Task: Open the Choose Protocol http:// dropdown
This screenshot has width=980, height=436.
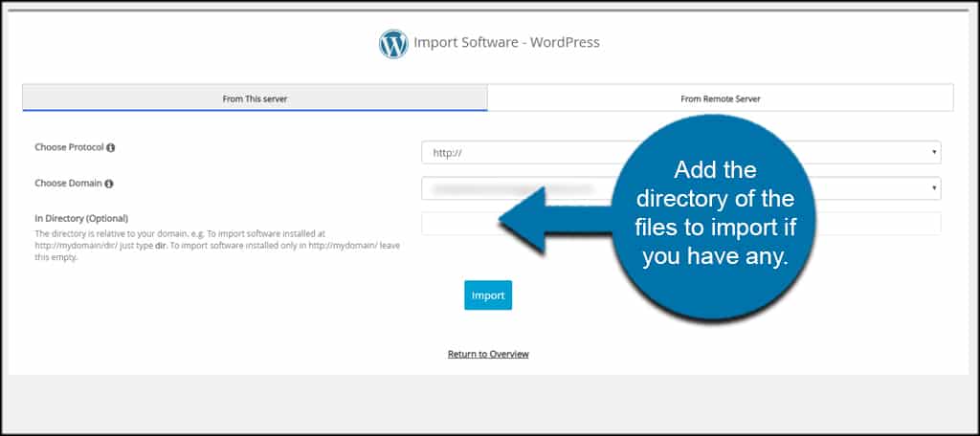Action: [x=681, y=152]
